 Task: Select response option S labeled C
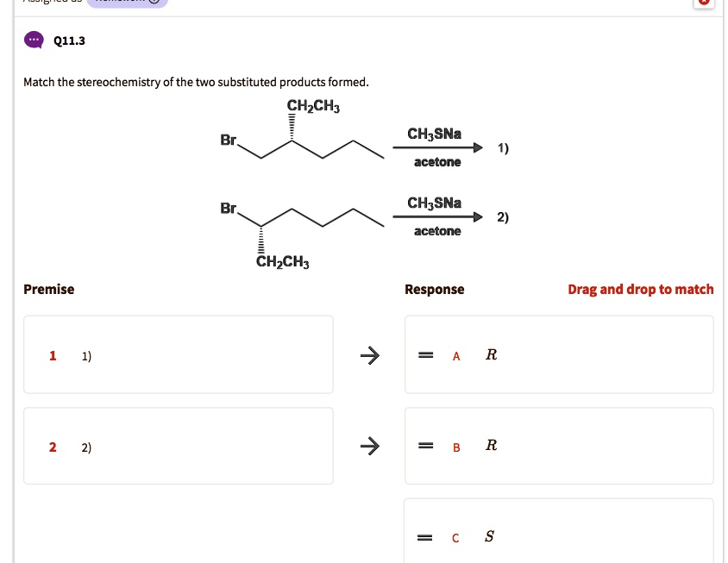tap(489, 535)
